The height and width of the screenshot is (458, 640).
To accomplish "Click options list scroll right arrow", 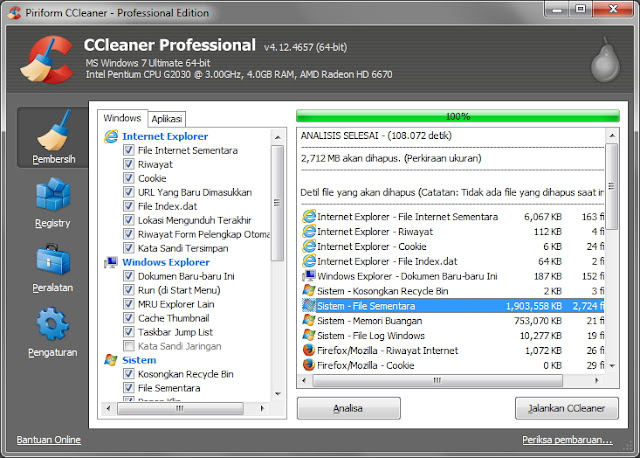I will tap(262, 408).
